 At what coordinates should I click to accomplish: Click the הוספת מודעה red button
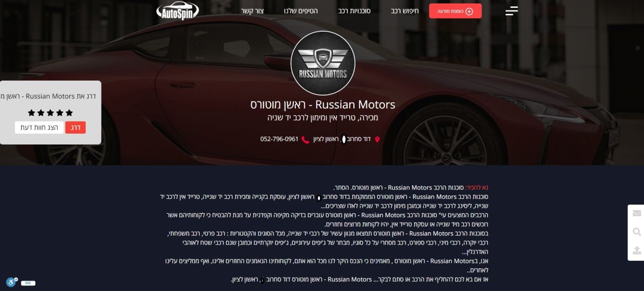455,11
